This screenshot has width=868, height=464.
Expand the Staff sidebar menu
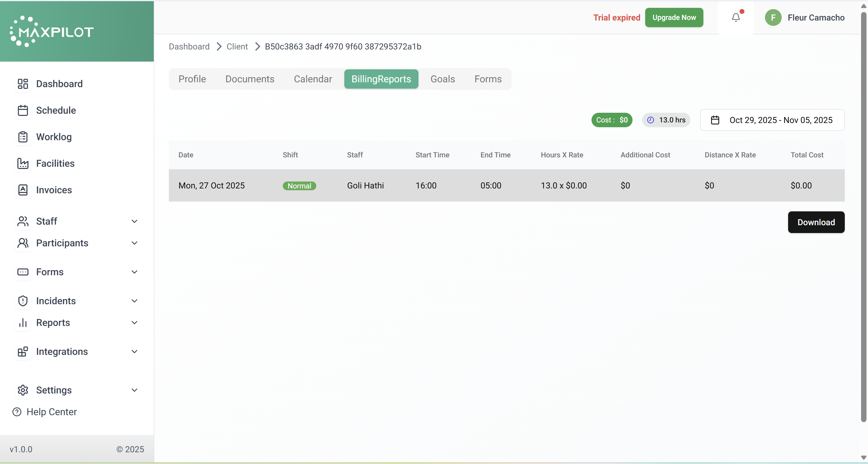tap(134, 221)
